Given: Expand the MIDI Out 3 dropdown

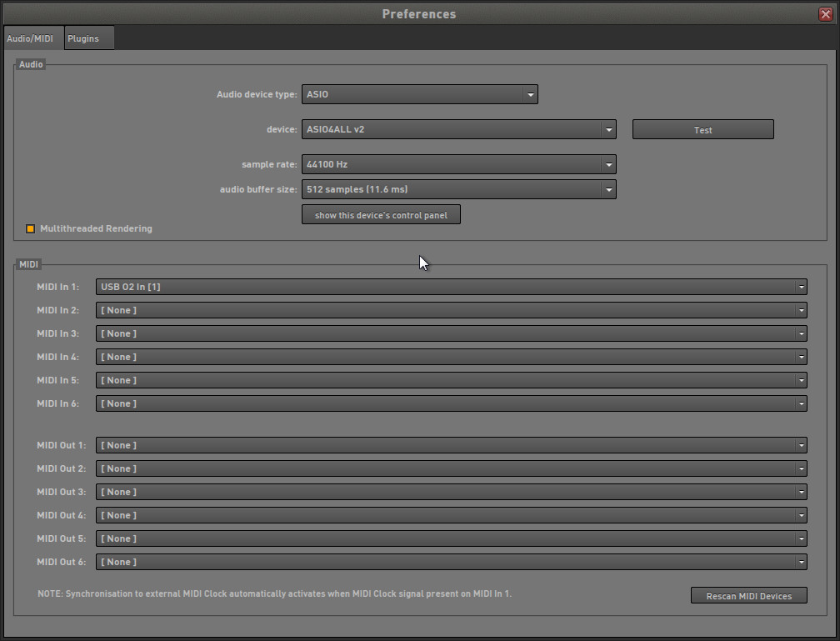Looking at the screenshot, I should click(x=451, y=493).
